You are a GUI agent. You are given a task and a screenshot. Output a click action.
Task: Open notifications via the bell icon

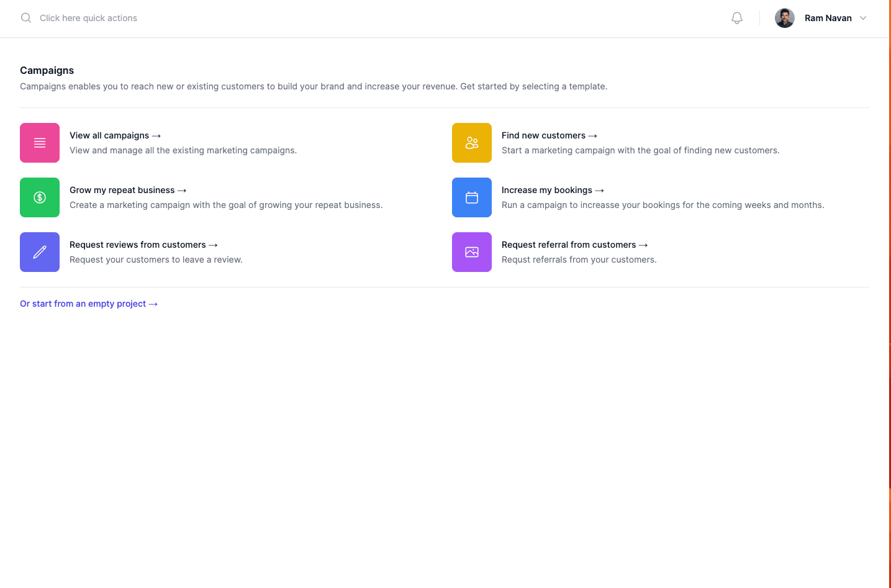(x=736, y=17)
